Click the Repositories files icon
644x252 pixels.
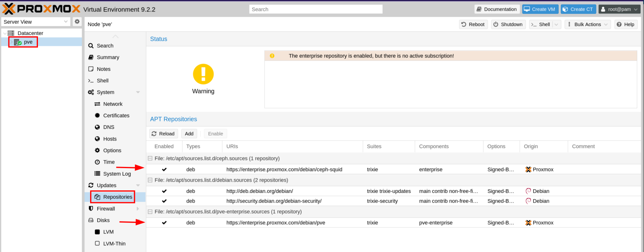(x=97, y=197)
